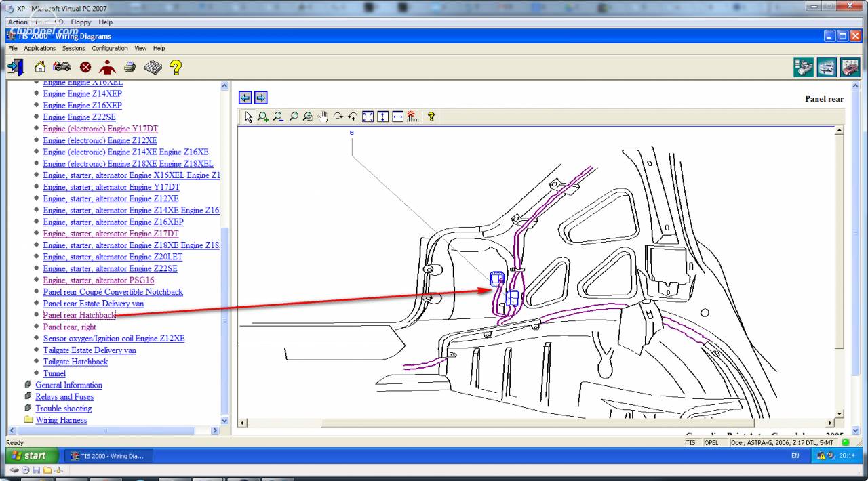The width and height of the screenshot is (868, 481).
Task: Open the diagram viewer help question icon
Action: pos(431,117)
